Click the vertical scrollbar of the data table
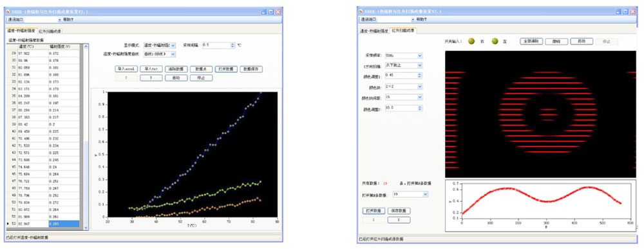The width and height of the screenshot is (644, 249). pyautogui.click(x=86, y=137)
